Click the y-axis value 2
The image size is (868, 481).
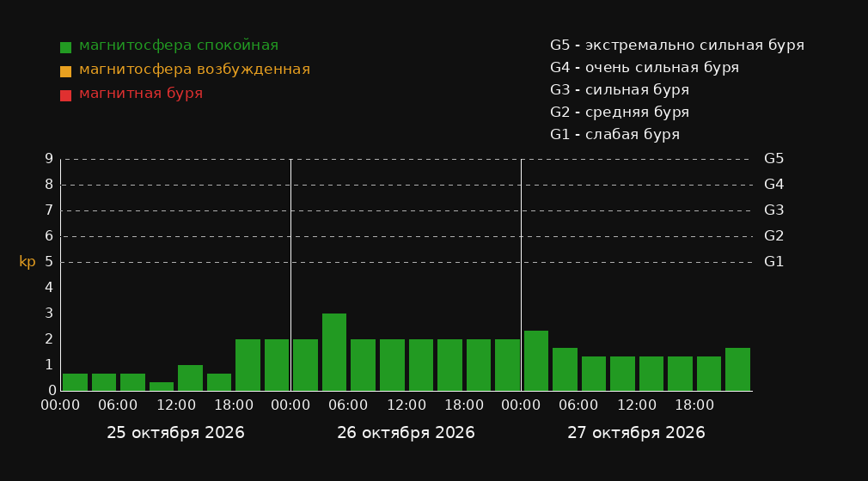pos(49,338)
